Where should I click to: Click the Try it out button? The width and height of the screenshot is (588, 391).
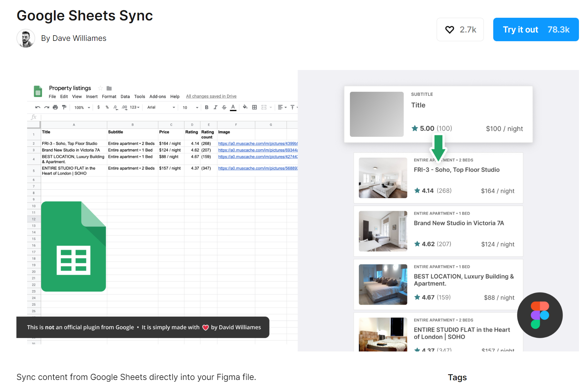tap(536, 29)
